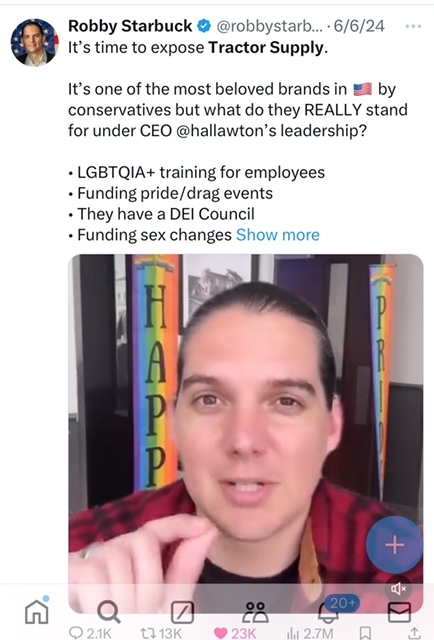Image resolution: width=434 pixels, height=640 pixels.
Task: Play the embedded video of the man
Action: 246,433
